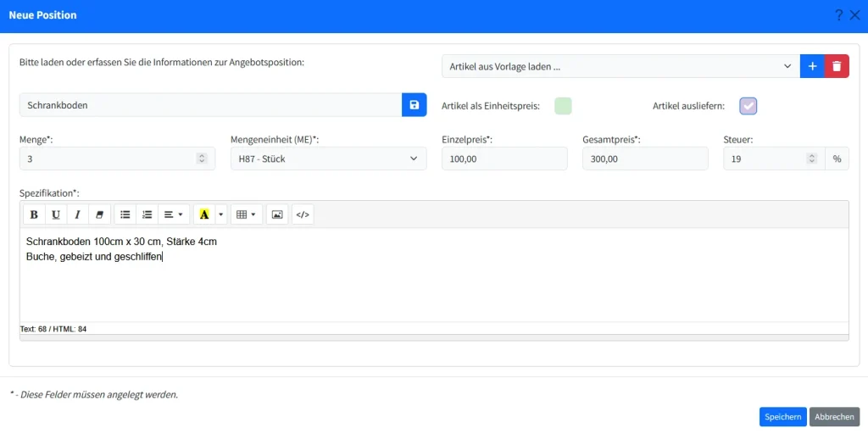
Task: Click the Steuer percentage stepper arrows
Action: click(811, 159)
